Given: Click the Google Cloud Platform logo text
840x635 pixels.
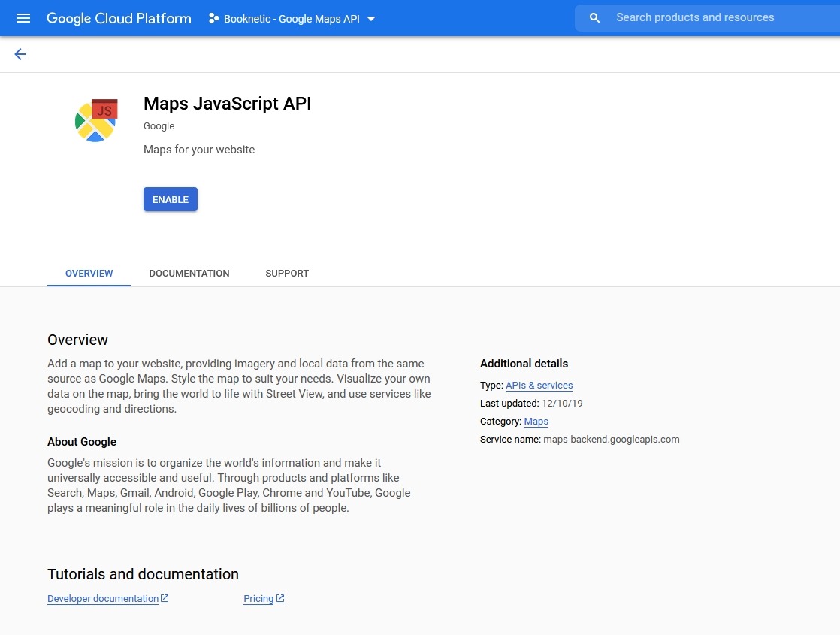Looking at the screenshot, I should (x=119, y=18).
